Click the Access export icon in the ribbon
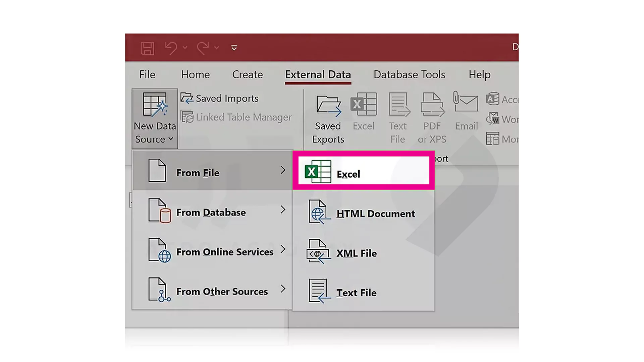The width and height of the screenshot is (644, 362). pyautogui.click(x=492, y=99)
